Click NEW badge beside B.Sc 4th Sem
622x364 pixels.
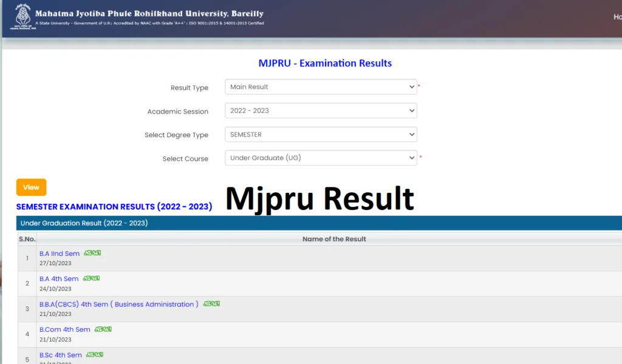(95, 355)
